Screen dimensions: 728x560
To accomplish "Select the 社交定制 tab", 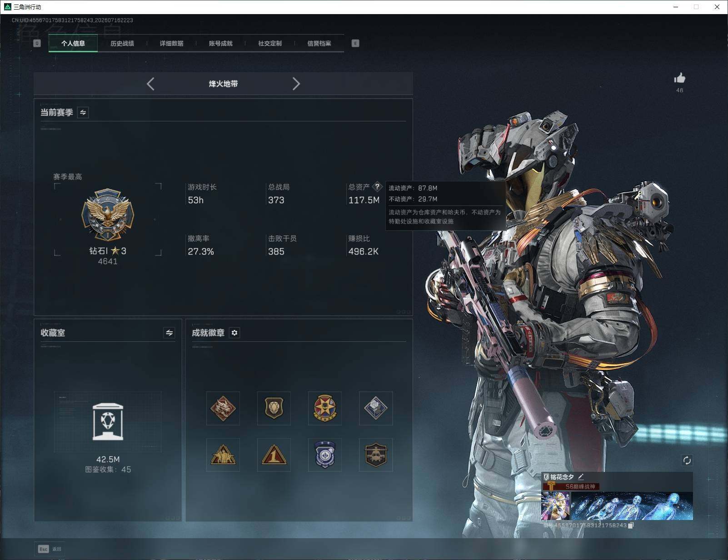I will 270,43.
